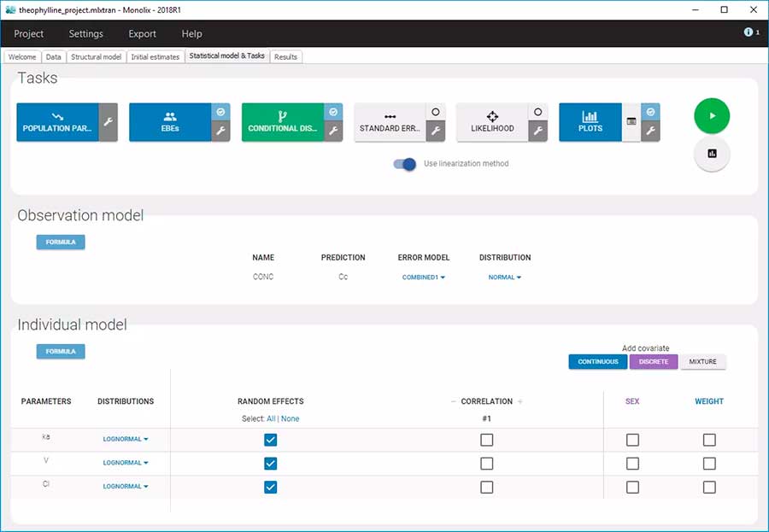Open COMBINED1 error model dropdown

pos(423,277)
